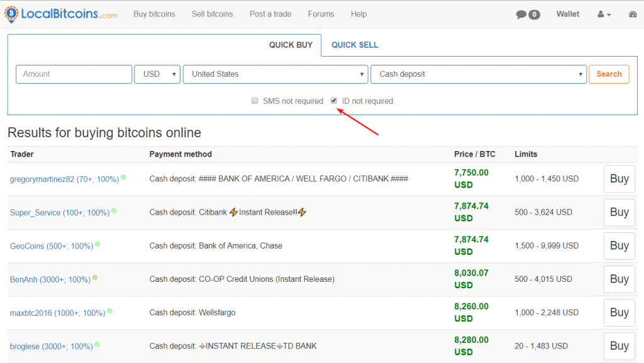Open the messages speech bubble icon
Screen dimensions: 644x363
click(521, 14)
